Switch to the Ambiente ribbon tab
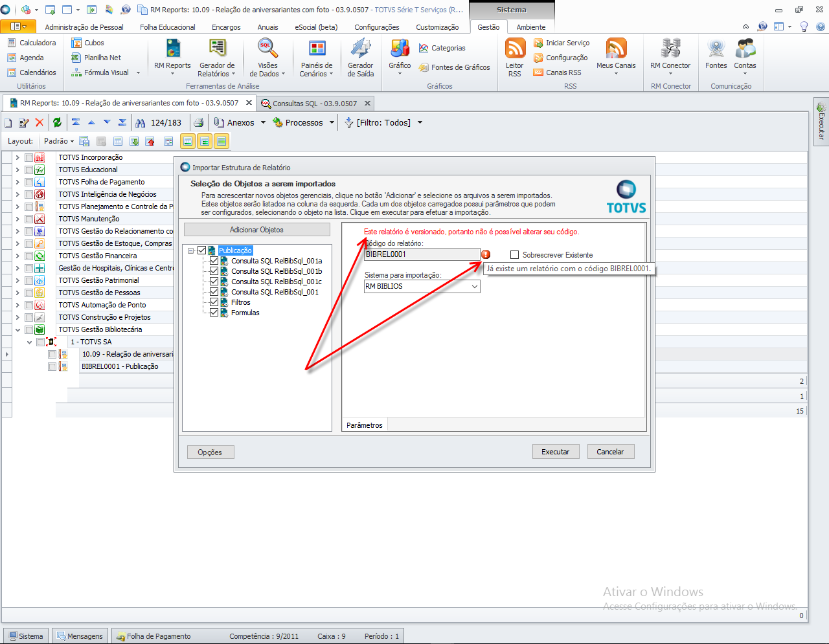The width and height of the screenshot is (829, 644). click(531, 27)
